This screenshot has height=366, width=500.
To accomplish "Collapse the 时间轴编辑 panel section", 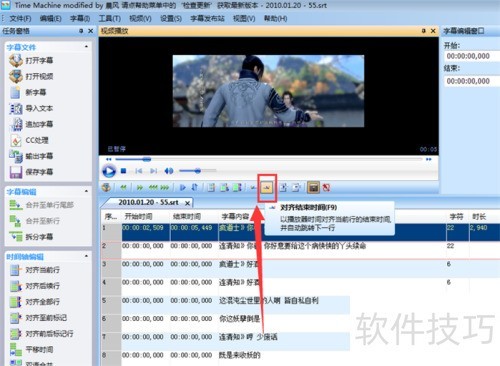I will pyautogui.click(x=87, y=256).
